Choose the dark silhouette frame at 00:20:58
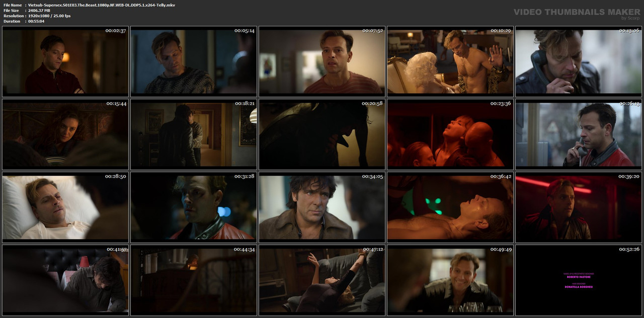 tap(322, 134)
